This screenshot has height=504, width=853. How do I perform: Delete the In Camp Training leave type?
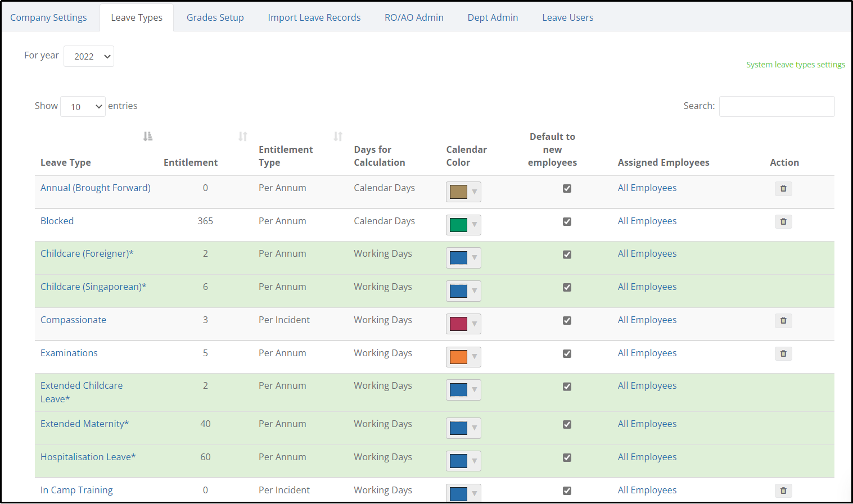tap(783, 491)
